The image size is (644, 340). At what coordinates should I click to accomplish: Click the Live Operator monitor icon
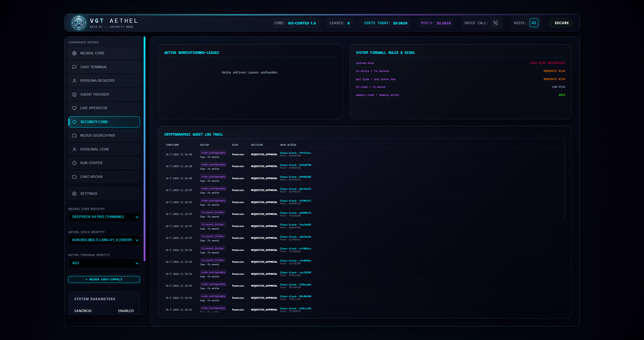74,108
